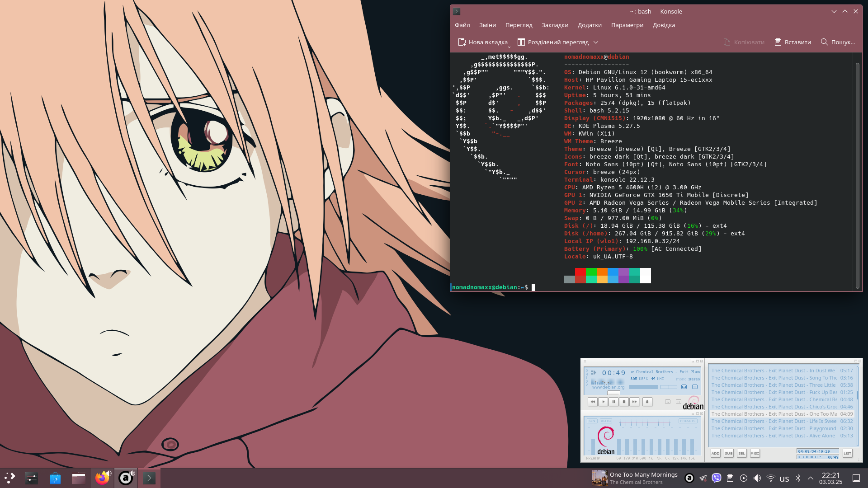Open the clipboard tray icon
This screenshot has width=868, height=488.
[730, 478]
